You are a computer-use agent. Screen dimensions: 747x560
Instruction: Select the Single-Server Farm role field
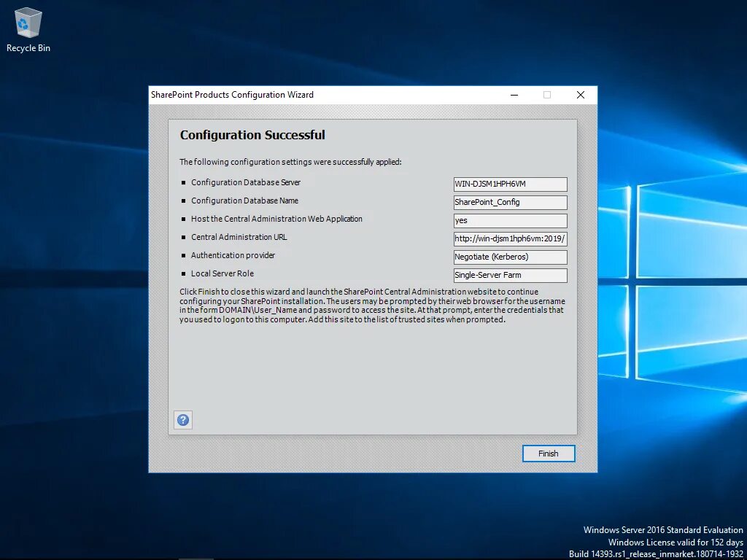click(x=510, y=275)
